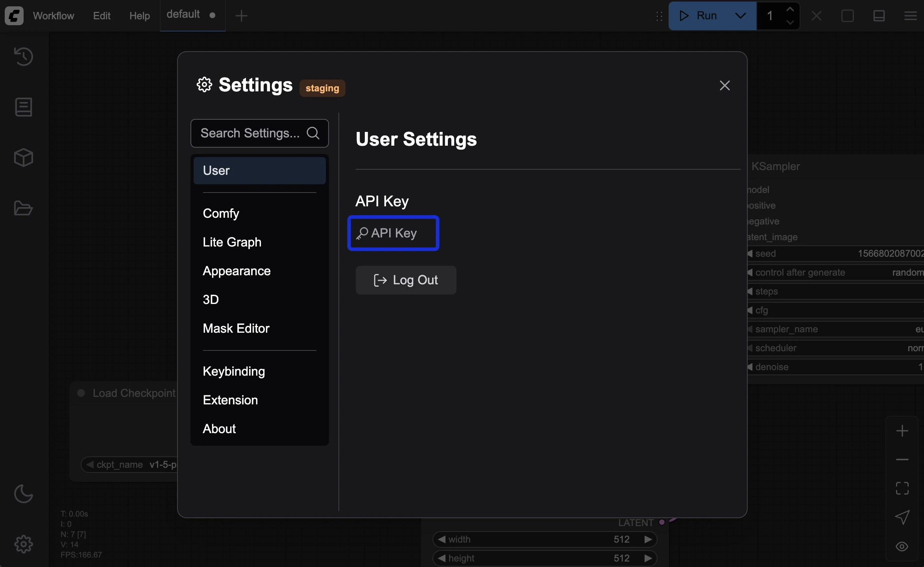This screenshot has width=924, height=567.
Task: Click the Log Out button
Action: click(406, 280)
